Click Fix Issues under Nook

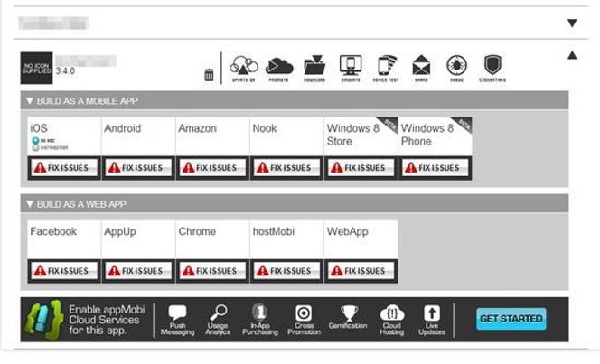[286, 168]
